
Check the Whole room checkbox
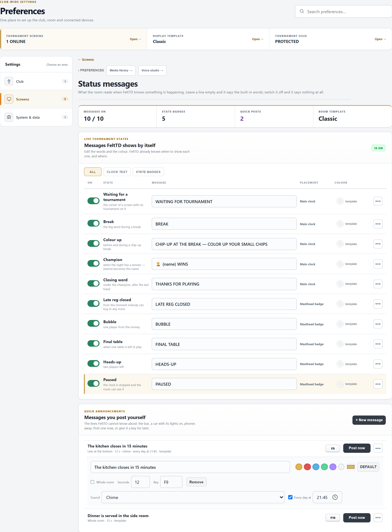[93, 482]
